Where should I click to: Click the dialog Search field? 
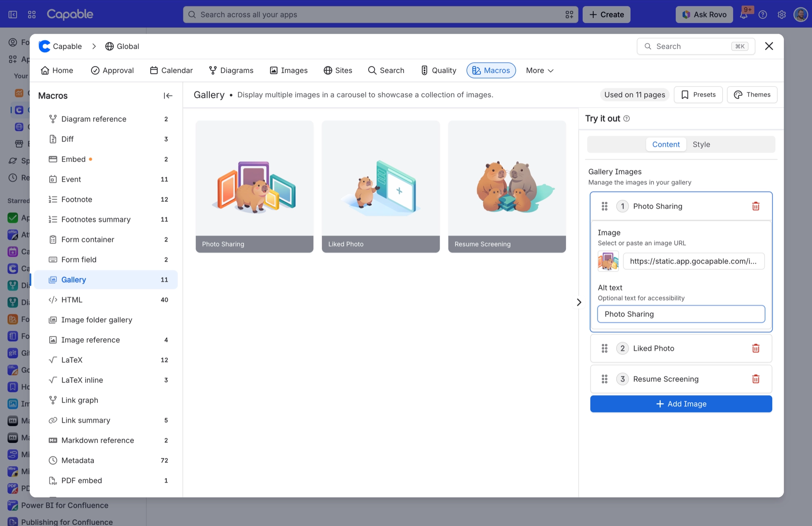695,46
